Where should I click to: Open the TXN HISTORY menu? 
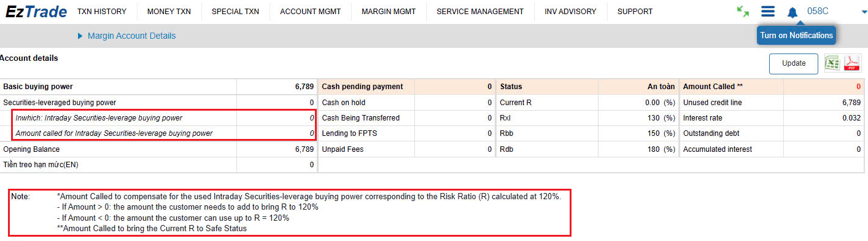(x=102, y=11)
